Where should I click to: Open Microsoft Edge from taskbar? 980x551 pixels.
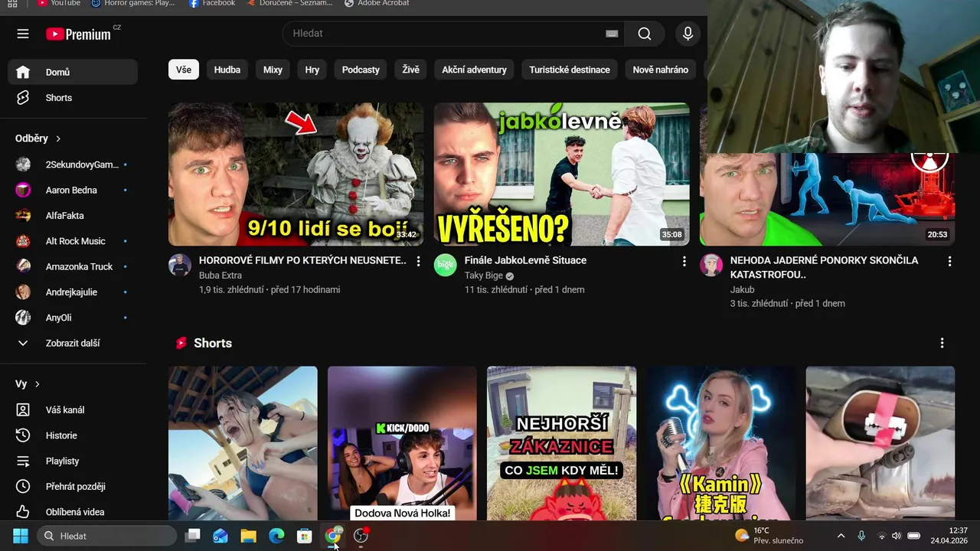tap(276, 536)
